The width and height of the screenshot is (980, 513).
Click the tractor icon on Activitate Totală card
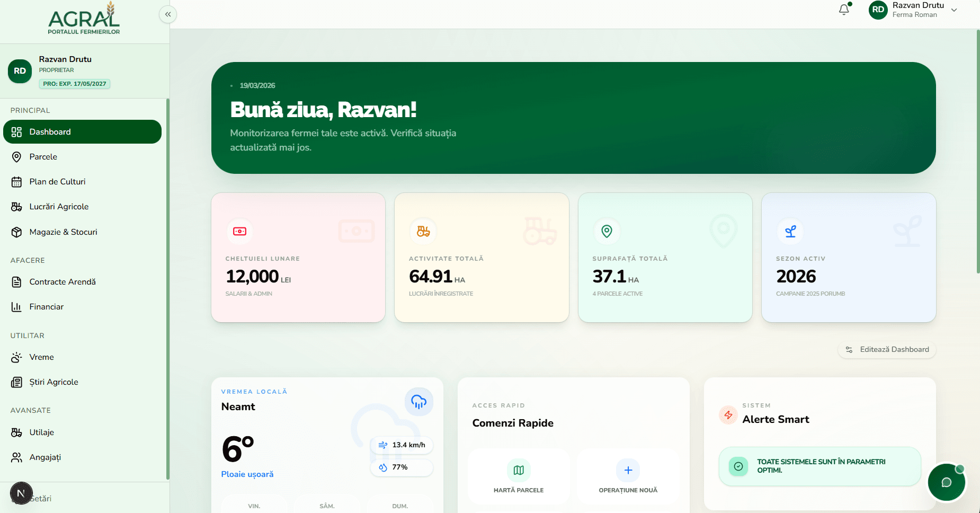coord(423,232)
